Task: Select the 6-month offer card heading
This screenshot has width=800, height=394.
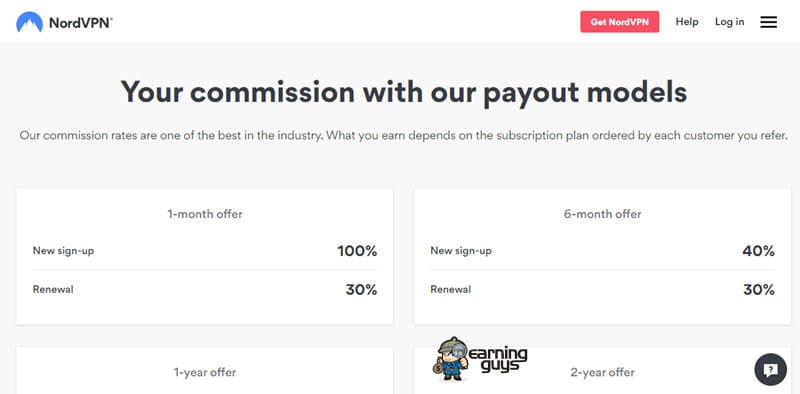Action: coord(603,214)
